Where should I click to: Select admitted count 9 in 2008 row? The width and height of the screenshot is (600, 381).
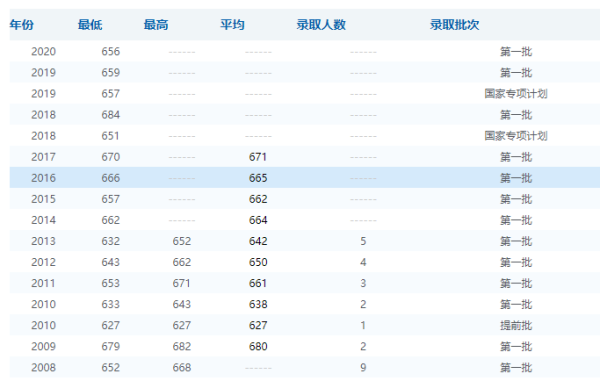363,367
